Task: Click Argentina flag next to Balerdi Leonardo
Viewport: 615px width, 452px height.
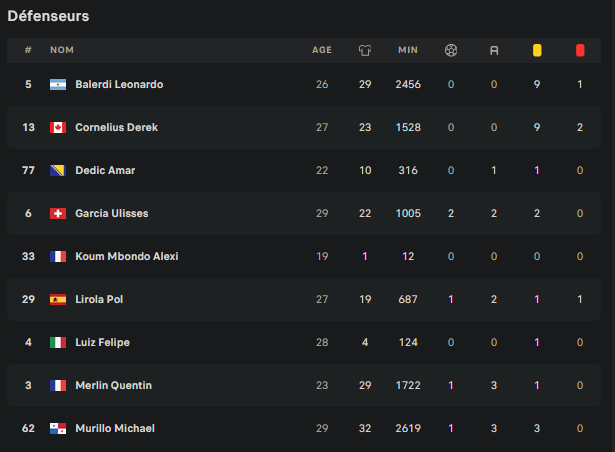Action: (58, 84)
